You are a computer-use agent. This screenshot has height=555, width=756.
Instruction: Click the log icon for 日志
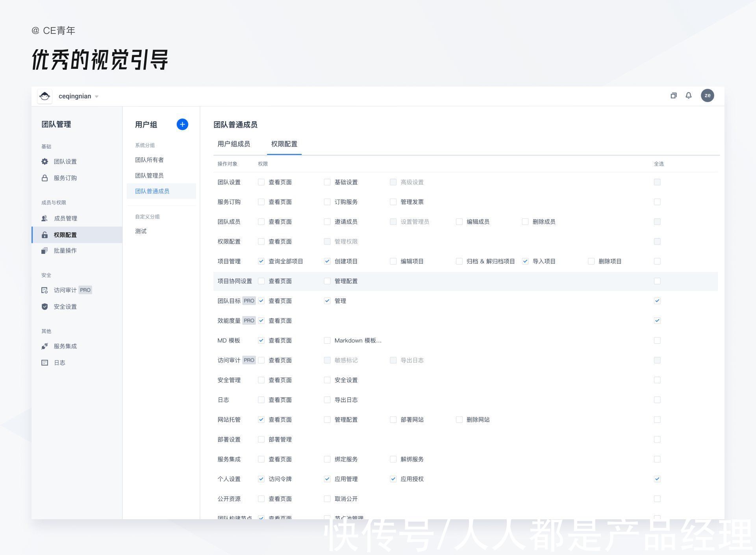pyautogui.click(x=45, y=363)
